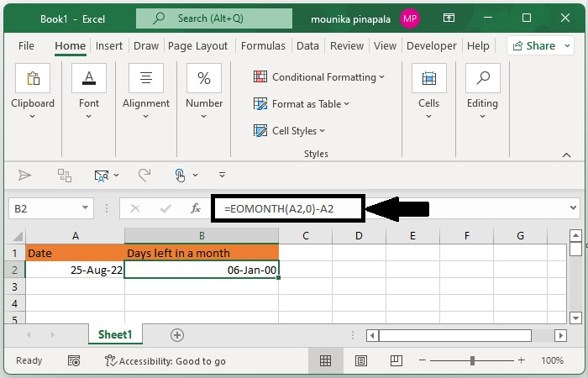
Task: Click the zoom out minus button
Action: coord(423,360)
